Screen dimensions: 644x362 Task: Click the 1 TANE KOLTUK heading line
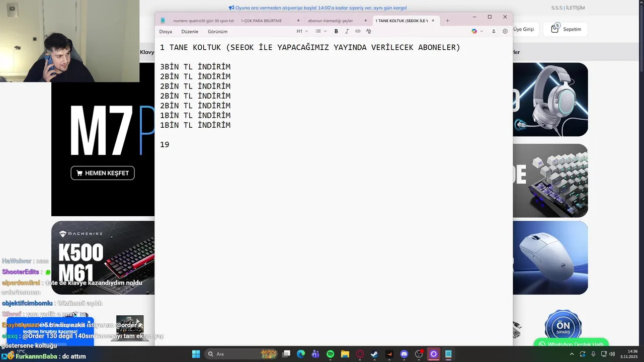click(310, 48)
